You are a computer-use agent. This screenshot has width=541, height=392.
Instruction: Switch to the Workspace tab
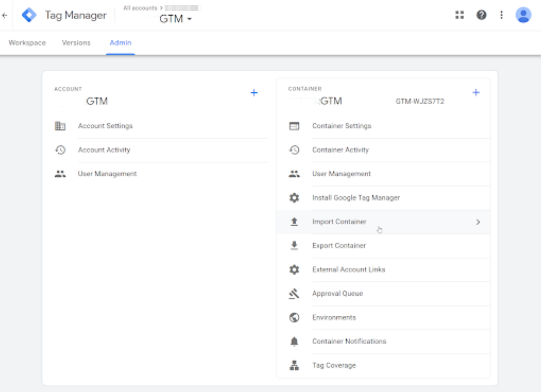pyautogui.click(x=27, y=43)
